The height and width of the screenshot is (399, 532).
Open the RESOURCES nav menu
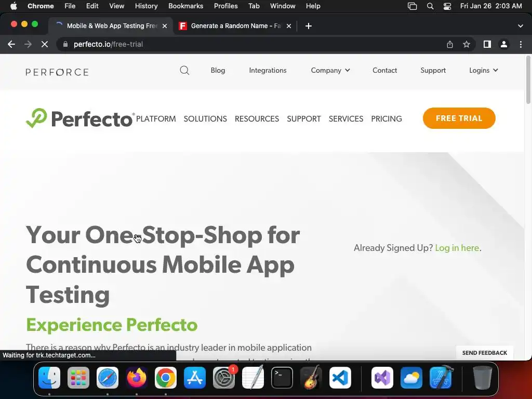(257, 119)
